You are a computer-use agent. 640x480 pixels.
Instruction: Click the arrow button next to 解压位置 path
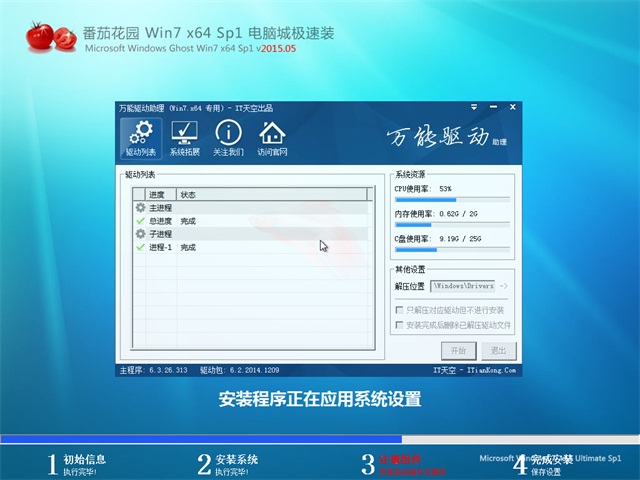504,286
